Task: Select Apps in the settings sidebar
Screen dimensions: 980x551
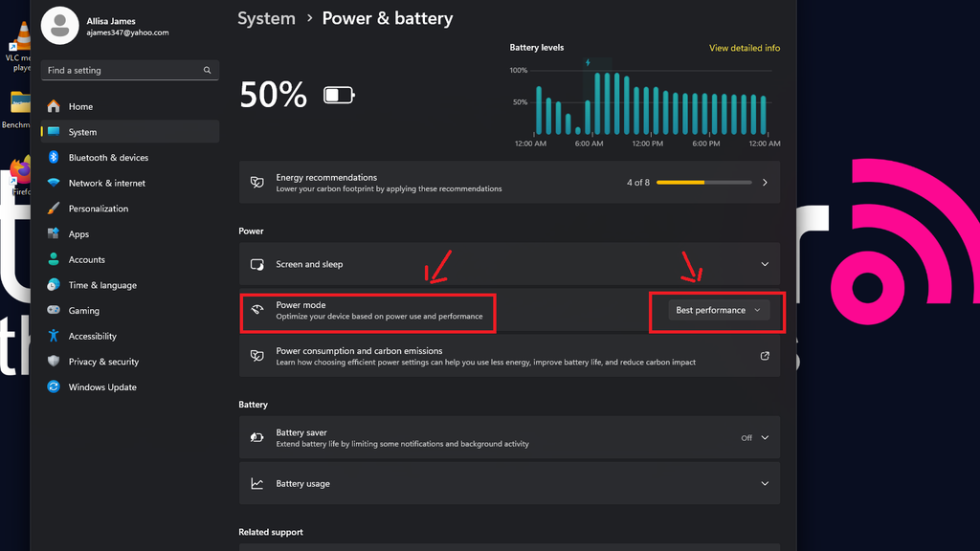Action: click(x=78, y=234)
